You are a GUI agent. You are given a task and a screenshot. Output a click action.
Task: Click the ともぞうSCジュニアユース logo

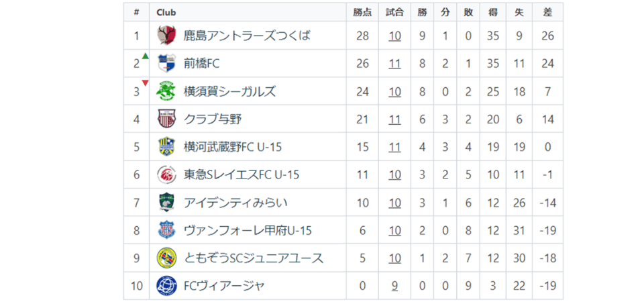166,258
